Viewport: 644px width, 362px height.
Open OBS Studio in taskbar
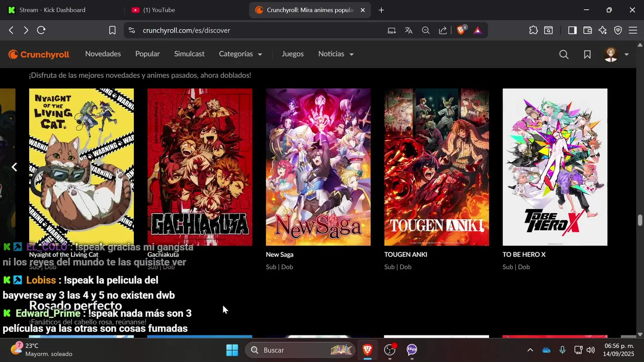click(x=390, y=350)
